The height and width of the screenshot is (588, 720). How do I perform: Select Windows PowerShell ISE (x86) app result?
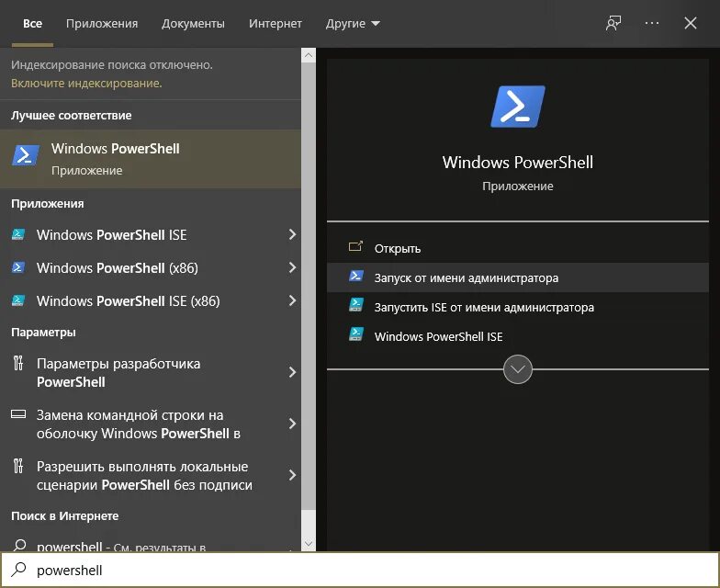pos(151,301)
